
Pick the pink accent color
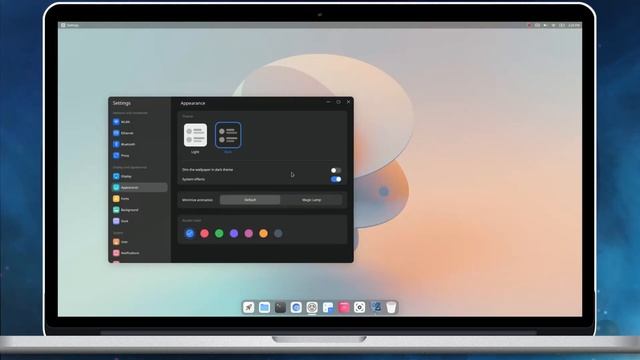click(249, 233)
